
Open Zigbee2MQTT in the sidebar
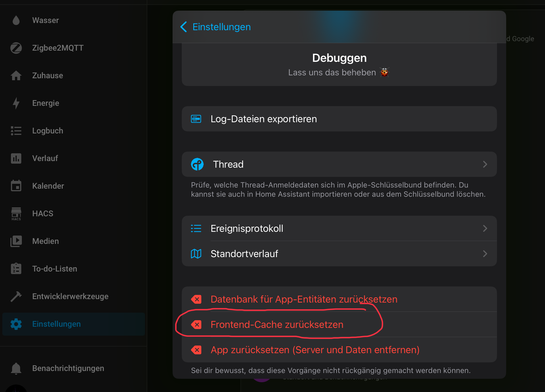click(x=73, y=48)
